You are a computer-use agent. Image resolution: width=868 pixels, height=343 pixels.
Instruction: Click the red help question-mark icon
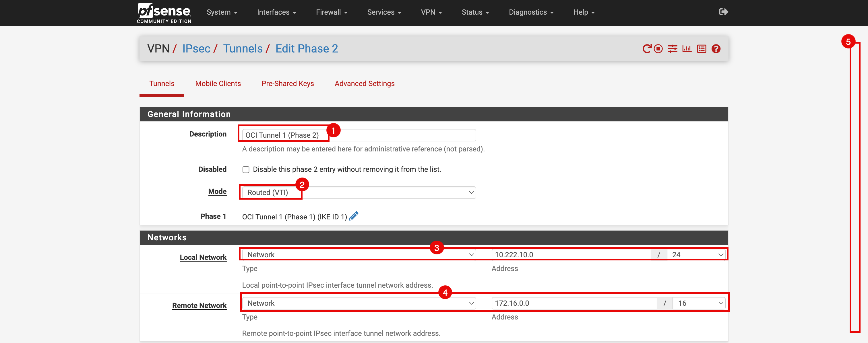716,49
